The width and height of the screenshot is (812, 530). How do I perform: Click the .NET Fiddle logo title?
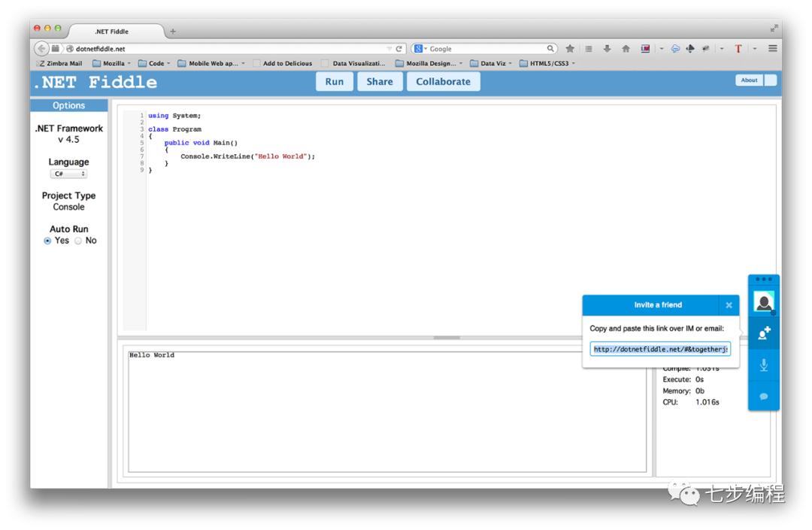[x=95, y=82]
